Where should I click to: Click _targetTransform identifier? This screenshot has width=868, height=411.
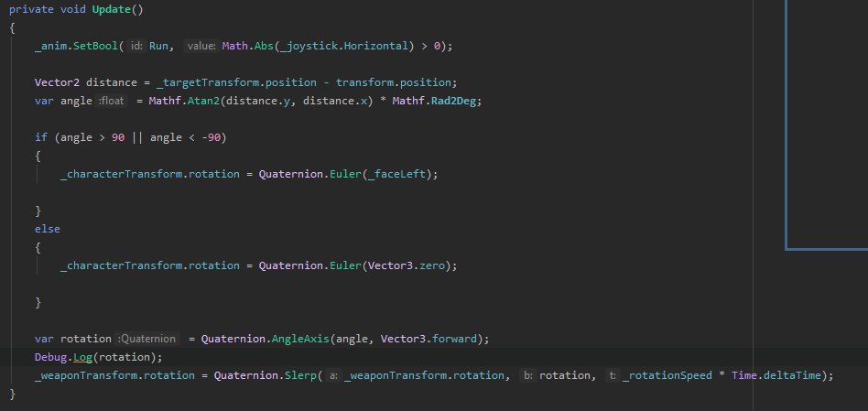208,82
